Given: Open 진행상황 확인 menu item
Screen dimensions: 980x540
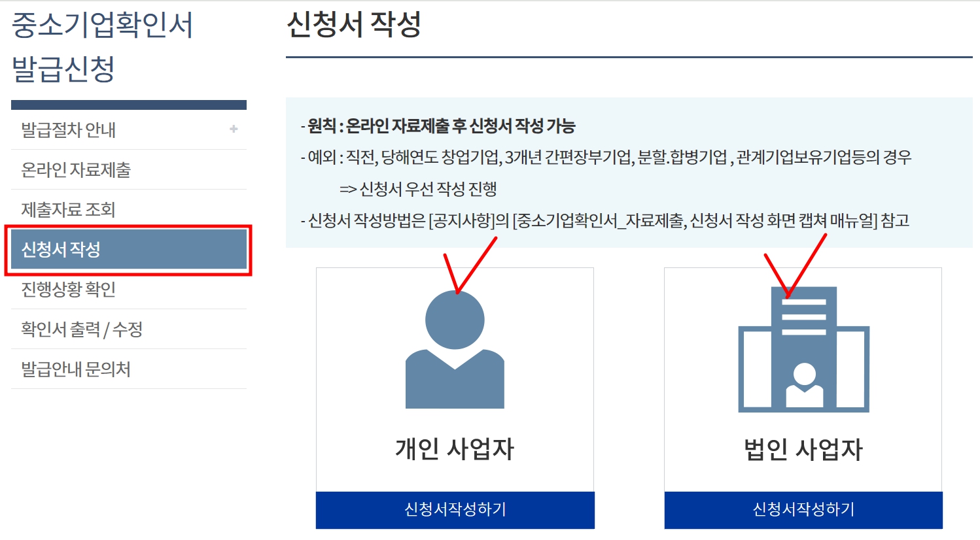Looking at the screenshot, I should click(129, 289).
